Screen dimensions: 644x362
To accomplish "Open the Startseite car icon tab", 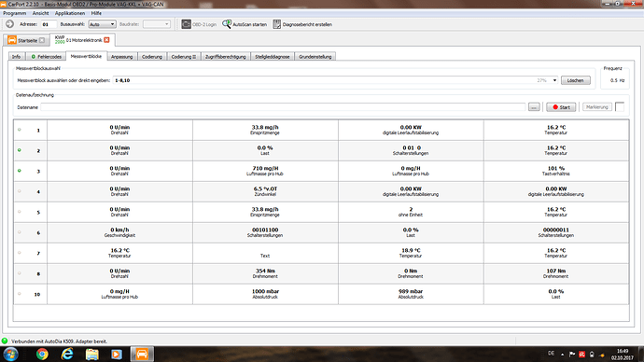I will click(12, 40).
